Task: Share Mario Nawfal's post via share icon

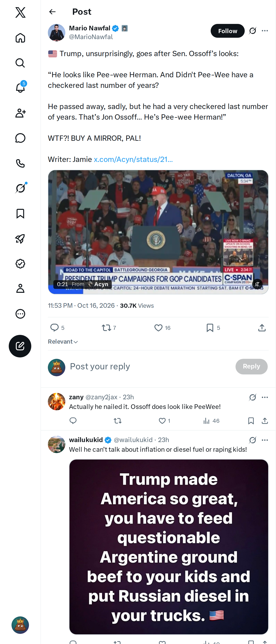Action: coord(262,328)
